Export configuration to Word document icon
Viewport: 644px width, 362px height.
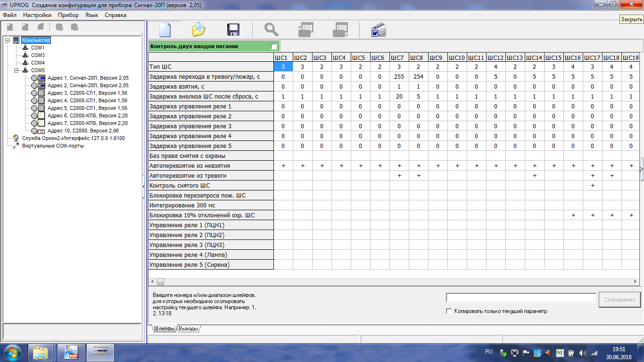378,30
